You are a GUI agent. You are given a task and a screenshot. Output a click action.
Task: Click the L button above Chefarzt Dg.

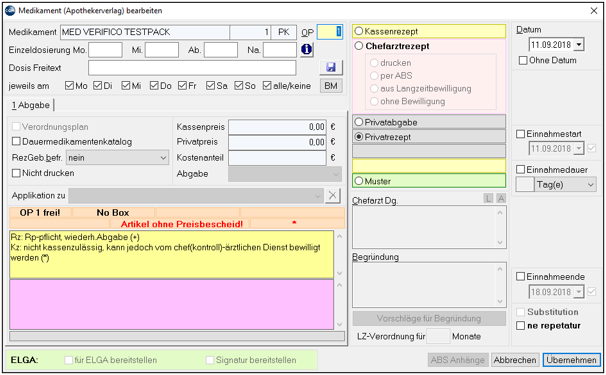click(489, 198)
